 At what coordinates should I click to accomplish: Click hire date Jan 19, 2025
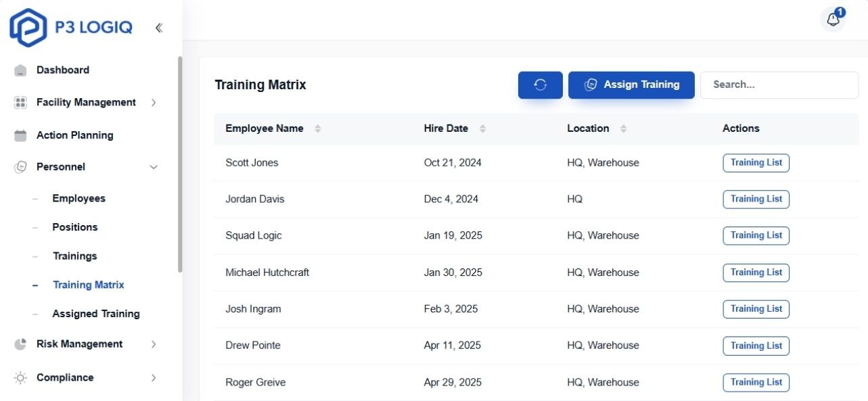[453, 236]
